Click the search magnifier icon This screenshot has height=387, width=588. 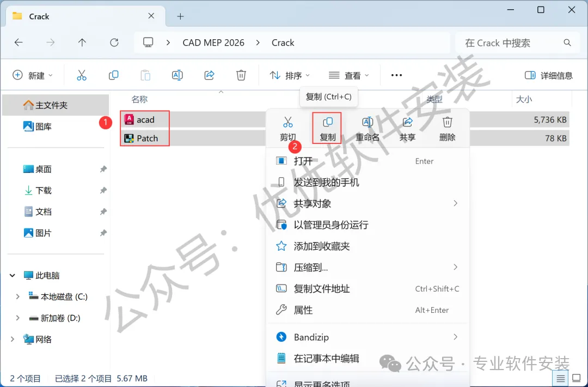pos(567,43)
